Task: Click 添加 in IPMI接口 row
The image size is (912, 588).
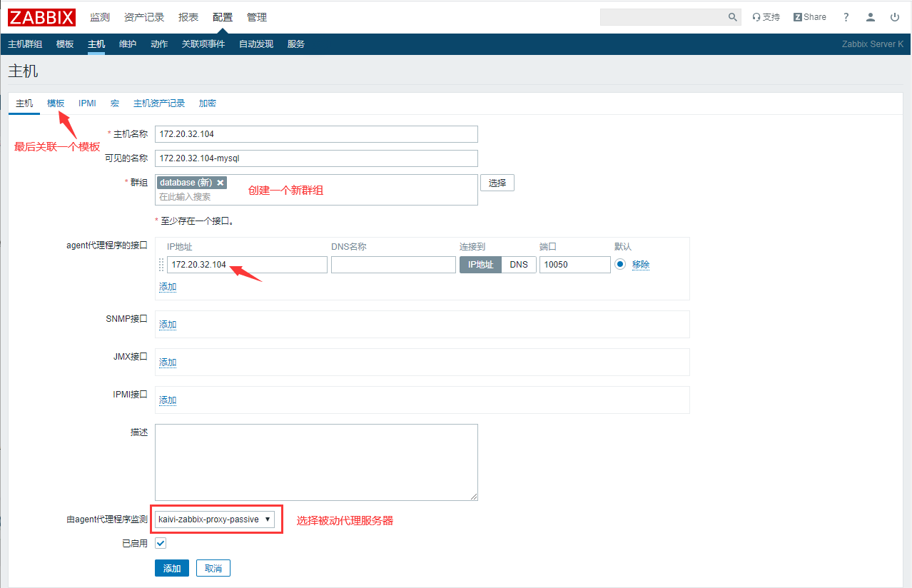Action: coord(168,400)
